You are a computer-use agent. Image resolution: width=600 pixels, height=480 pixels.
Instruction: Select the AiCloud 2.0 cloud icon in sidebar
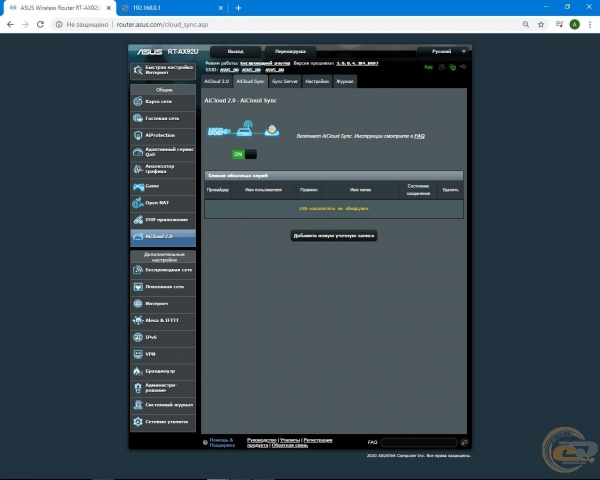click(138, 237)
